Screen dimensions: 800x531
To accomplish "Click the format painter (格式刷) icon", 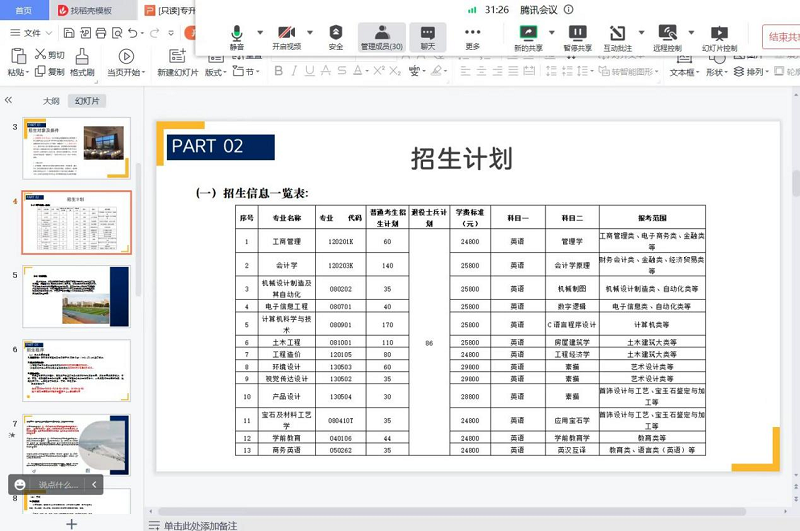I will click(82, 63).
